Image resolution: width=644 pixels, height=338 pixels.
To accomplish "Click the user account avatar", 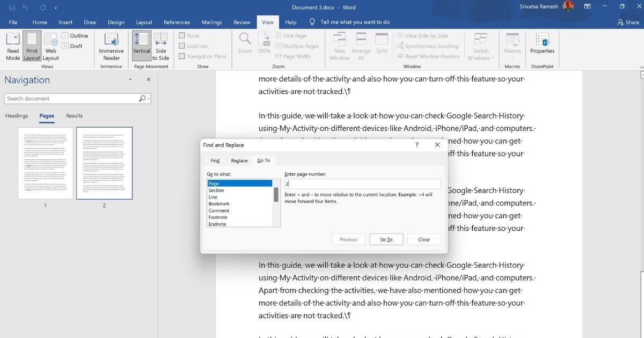I will [569, 7].
